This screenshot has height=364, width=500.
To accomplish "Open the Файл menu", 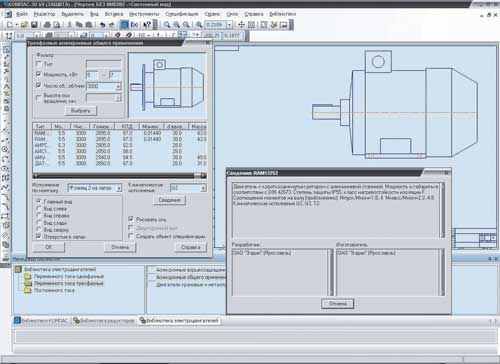I will (22, 14).
